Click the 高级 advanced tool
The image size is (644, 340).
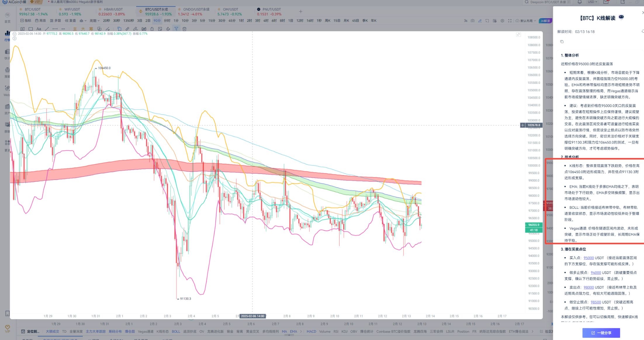(x=41, y=21)
